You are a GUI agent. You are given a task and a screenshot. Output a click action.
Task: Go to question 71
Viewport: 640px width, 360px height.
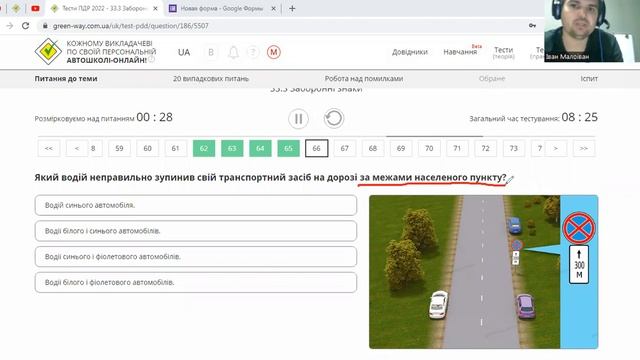(x=457, y=148)
